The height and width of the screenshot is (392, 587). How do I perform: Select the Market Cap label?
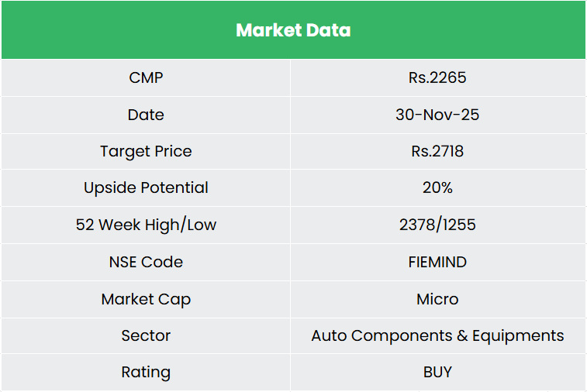tap(146, 299)
